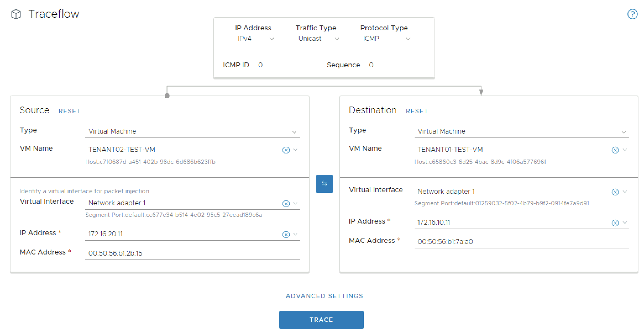Viewport: 644px width, 334px height.
Task: Clear the source Network adapter 1 selection
Action: pyautogui.click(x=286, y=203)
